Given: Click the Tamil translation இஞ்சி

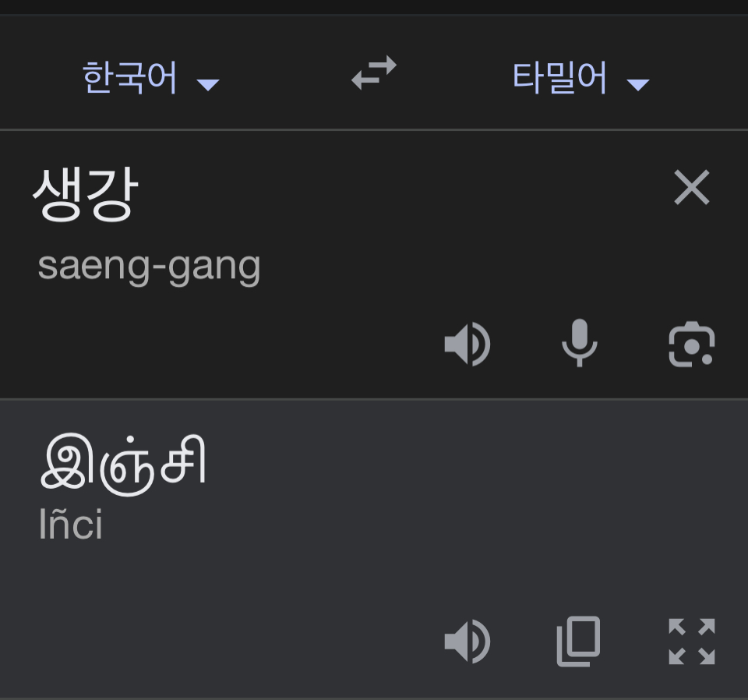Looking at the screenshot, I should click(124, 465).
